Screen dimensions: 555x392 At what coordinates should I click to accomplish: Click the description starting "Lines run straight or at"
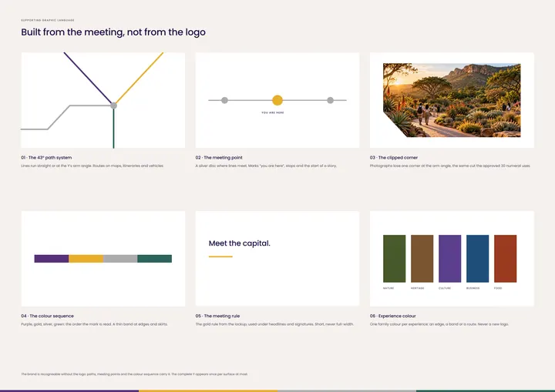point(92,166)
